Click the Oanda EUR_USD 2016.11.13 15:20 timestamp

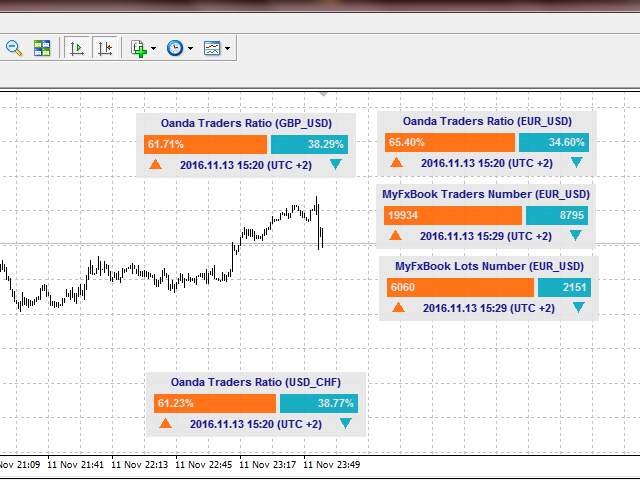click(487, 163)
